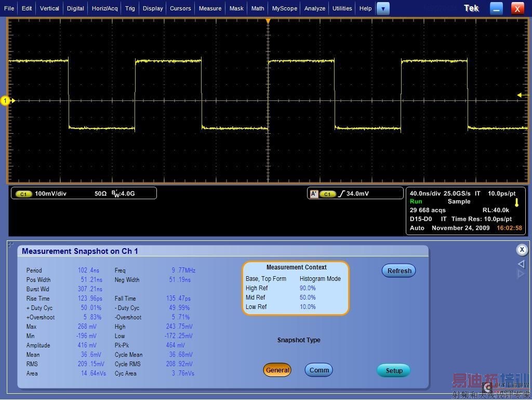
Task: Switch snapshot type to Comm
Action: [319, 370]
